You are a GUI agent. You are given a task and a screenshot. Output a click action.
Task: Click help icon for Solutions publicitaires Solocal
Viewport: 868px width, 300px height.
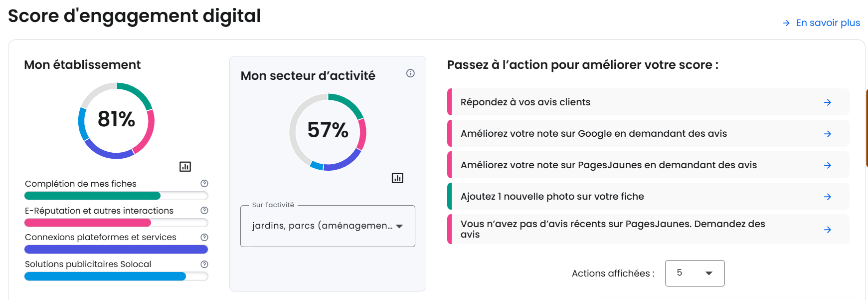click(204, 264)
